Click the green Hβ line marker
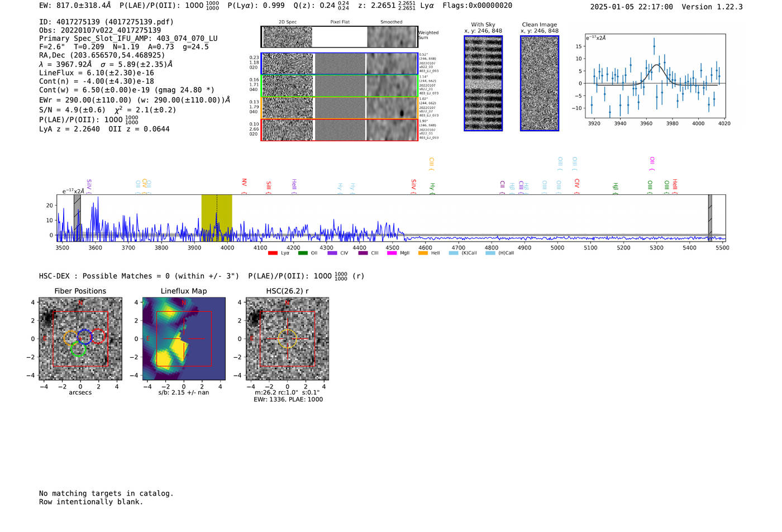Image resolution: width=782 pixels, height=532 pixels. pyautogui.click(x=616, y=188)
